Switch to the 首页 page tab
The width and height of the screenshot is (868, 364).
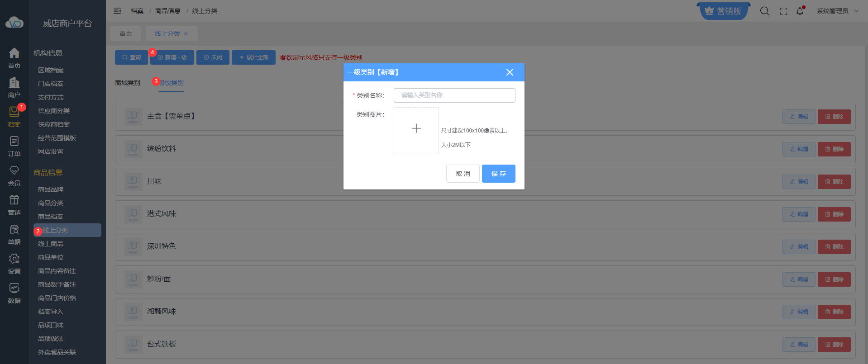tap(126, 33)
